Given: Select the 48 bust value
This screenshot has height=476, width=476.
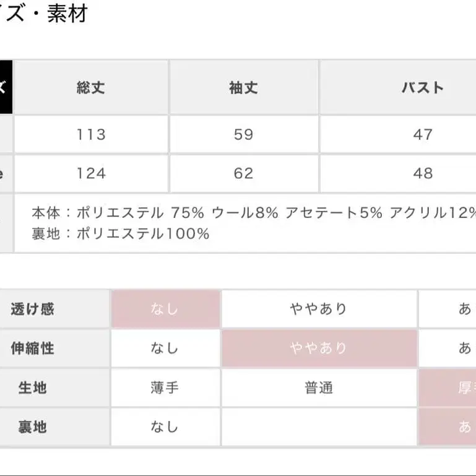Looking at the screenshot, I should click(423, 173).
